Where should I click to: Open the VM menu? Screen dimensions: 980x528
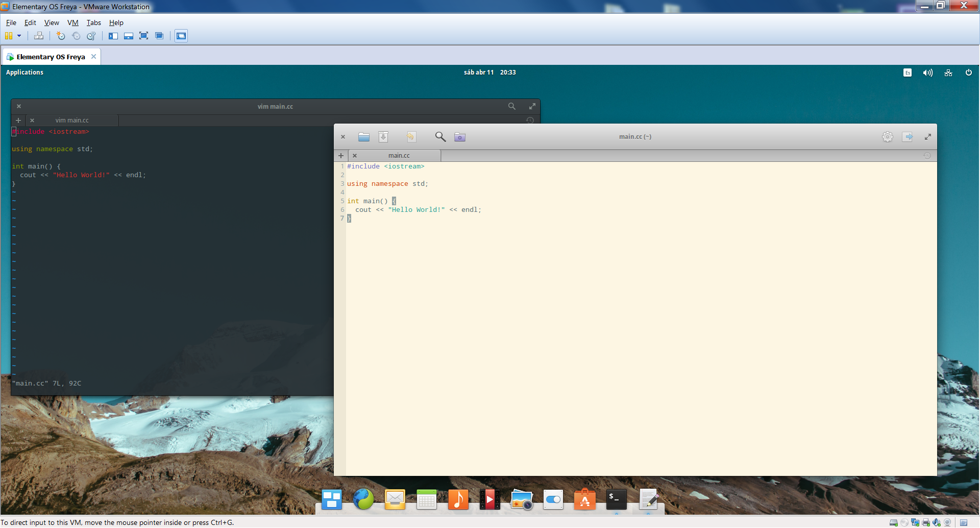coord(73,22)
